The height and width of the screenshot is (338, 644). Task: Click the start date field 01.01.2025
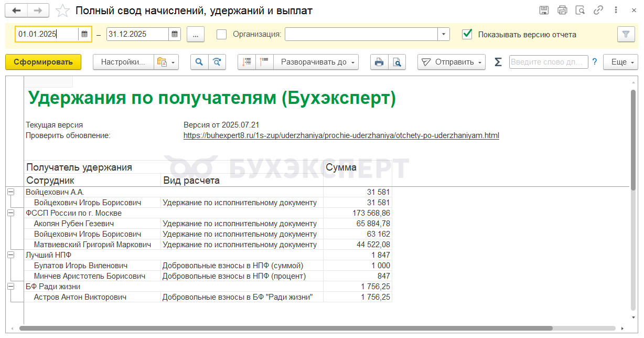[x=47, y=34]
